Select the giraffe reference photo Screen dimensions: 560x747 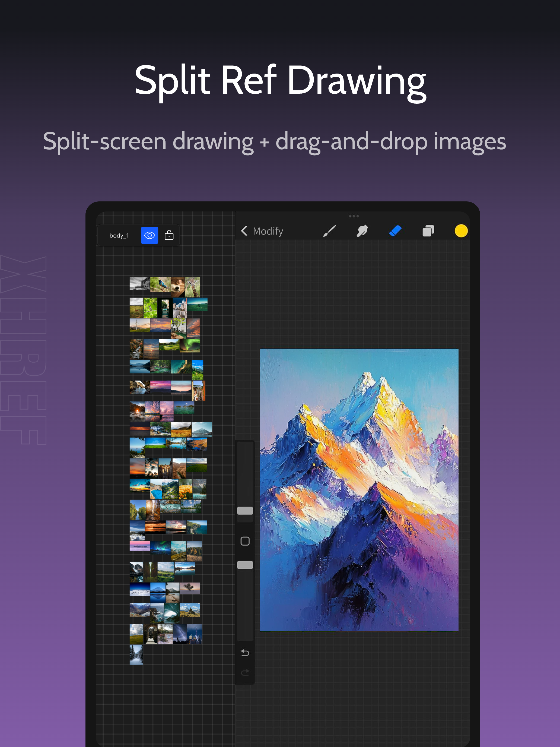coord(192,287)
